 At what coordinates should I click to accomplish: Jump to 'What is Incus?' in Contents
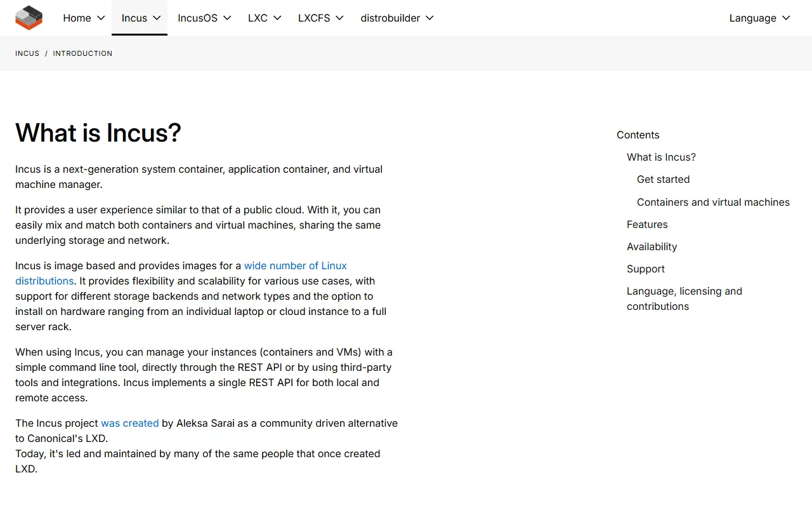click(x=661, y=157)
